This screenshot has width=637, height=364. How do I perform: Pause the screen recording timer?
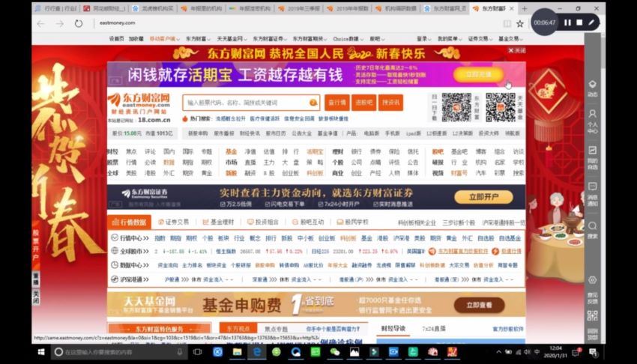pyautogui.click(x=567, y=22)
